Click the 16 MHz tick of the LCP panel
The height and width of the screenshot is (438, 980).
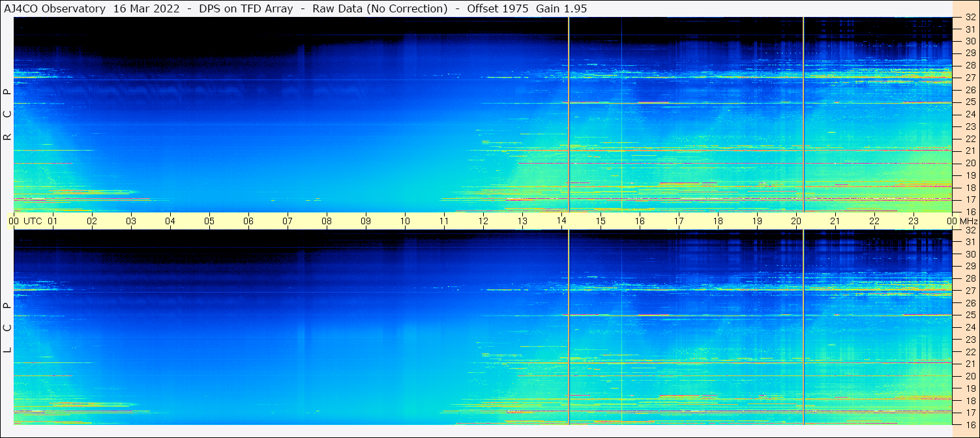[970, 424]
